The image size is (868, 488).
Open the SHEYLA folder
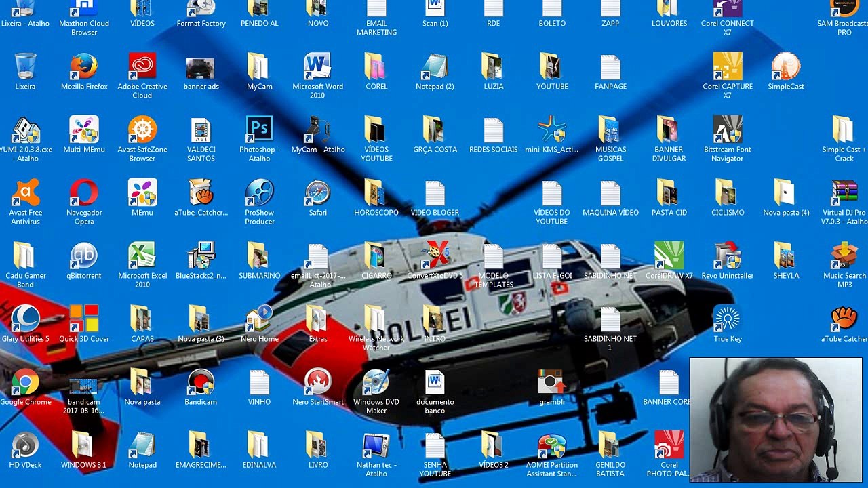click(785, 256)
